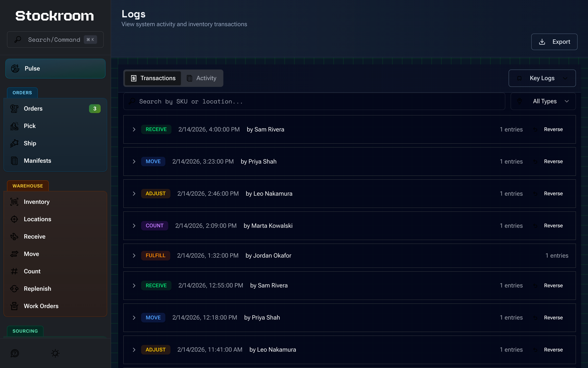Click the Stockroom logo
This screenshot has width=588, height=368.
coord(55,16)
